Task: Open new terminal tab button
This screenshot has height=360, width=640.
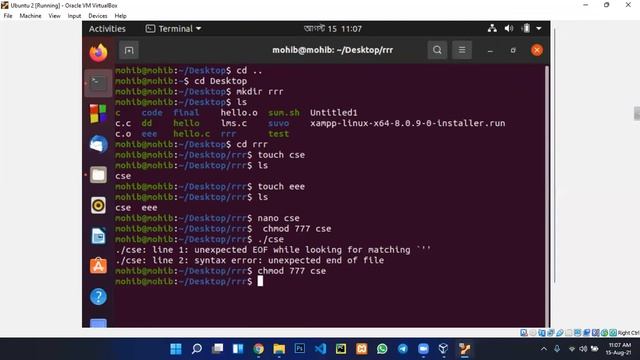Action: coord(129,50)
